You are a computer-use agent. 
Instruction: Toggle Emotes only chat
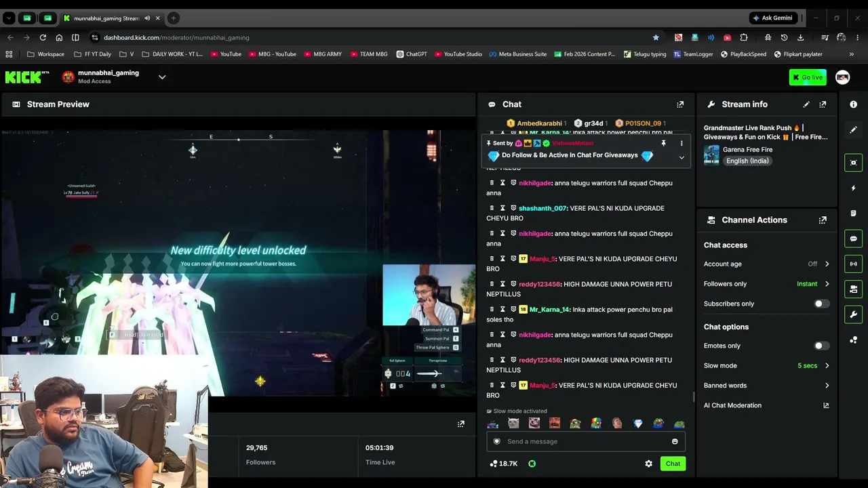pyautogui.click(x=821, y=346)
